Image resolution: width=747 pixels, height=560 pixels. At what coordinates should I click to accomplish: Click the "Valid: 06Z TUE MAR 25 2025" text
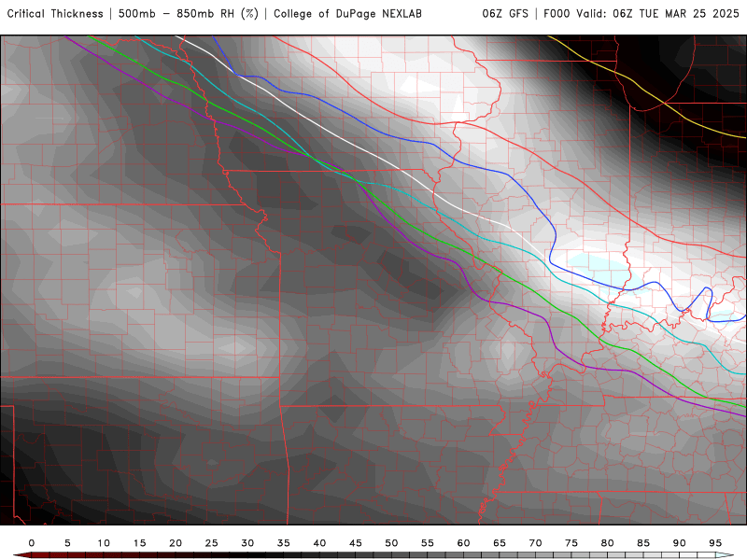click(x=658, y=14)
